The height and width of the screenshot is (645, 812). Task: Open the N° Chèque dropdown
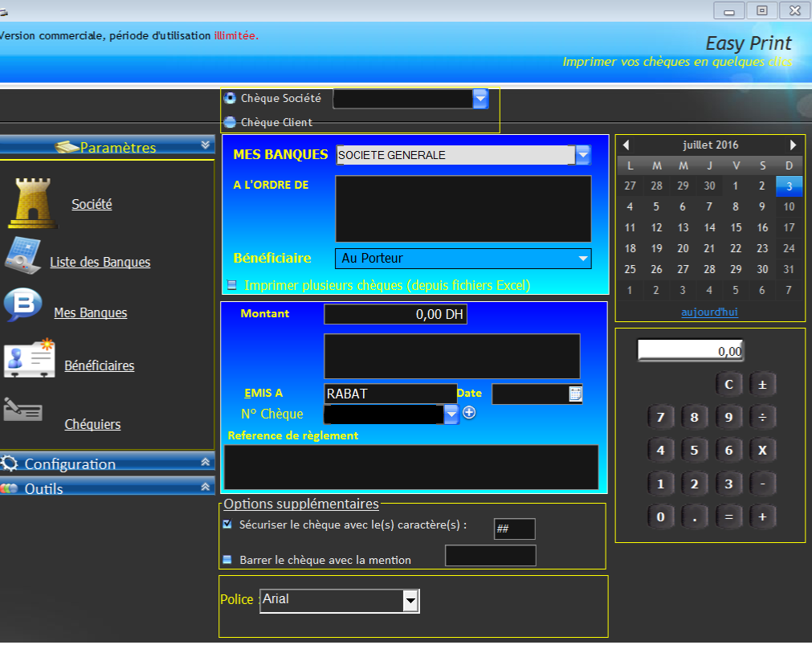pos(451,414)
